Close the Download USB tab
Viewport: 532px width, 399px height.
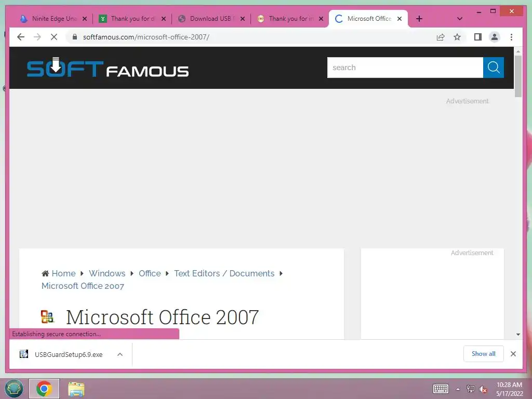point(243,19)
